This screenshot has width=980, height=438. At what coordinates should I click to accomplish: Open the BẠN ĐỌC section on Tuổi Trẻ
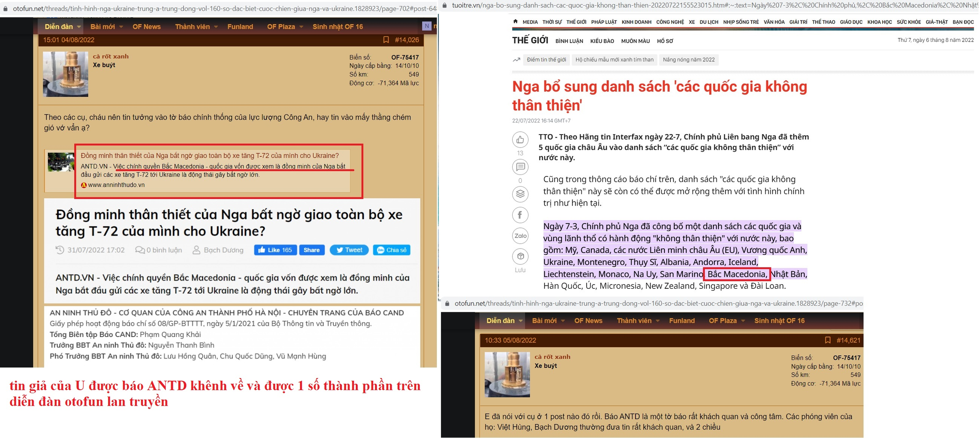(963, 22)
